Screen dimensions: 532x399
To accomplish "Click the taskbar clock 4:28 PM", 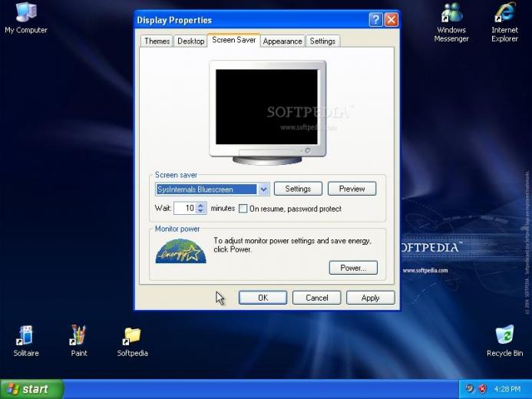I will [x=507, y=389].
